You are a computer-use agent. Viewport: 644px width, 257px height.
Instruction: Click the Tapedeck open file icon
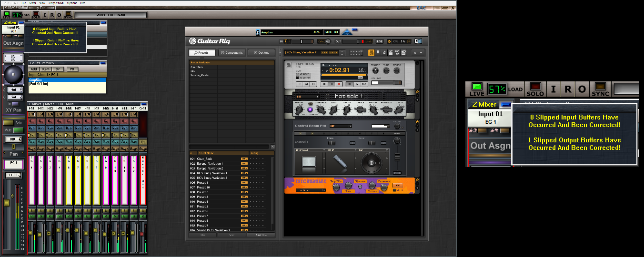(306, 84)
